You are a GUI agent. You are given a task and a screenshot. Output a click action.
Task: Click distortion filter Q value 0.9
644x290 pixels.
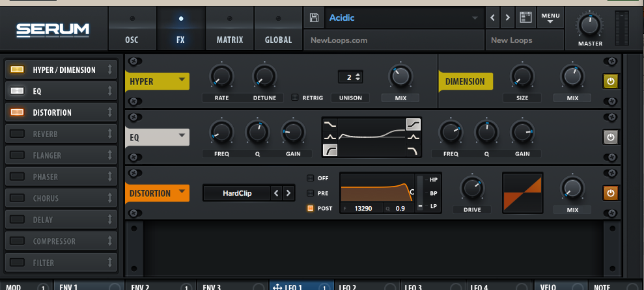tap(400, 208)
